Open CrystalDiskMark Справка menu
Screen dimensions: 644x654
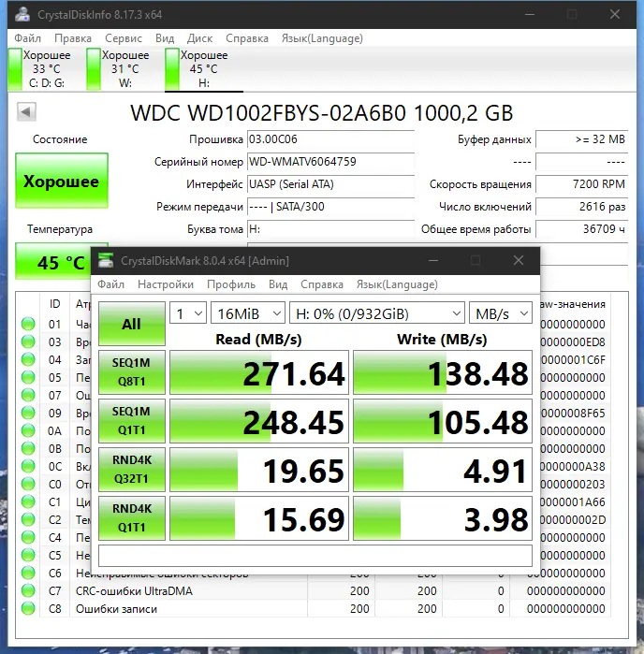pos(322,284)
